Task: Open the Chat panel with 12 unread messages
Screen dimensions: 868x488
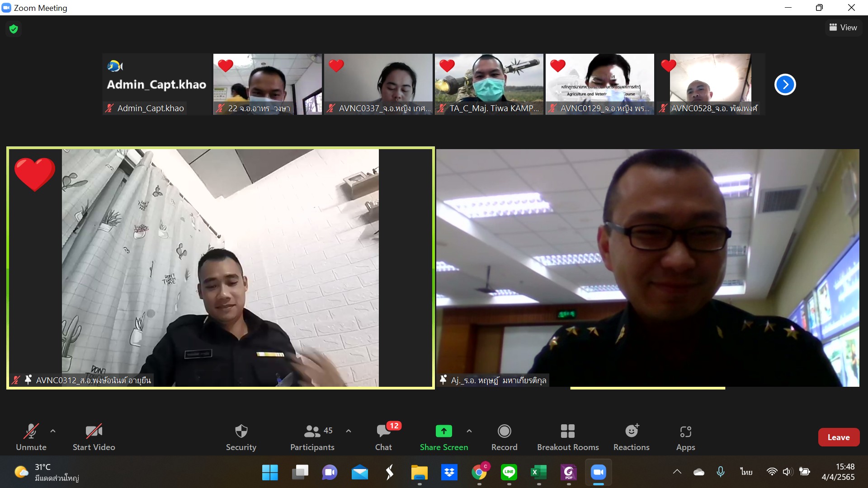Action: pyautogui.click(x=384, y=437)
